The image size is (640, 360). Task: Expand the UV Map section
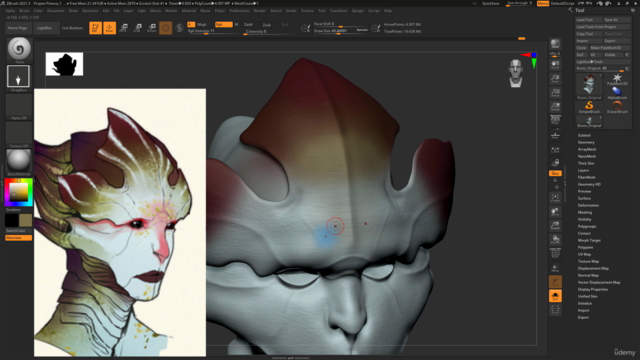tap(584, 254)
